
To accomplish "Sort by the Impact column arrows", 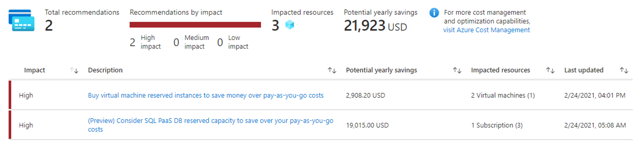I will 74,70.
